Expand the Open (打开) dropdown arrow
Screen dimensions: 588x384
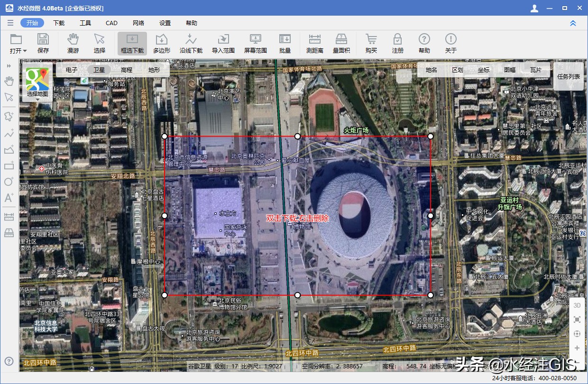(x=25, y=51)
